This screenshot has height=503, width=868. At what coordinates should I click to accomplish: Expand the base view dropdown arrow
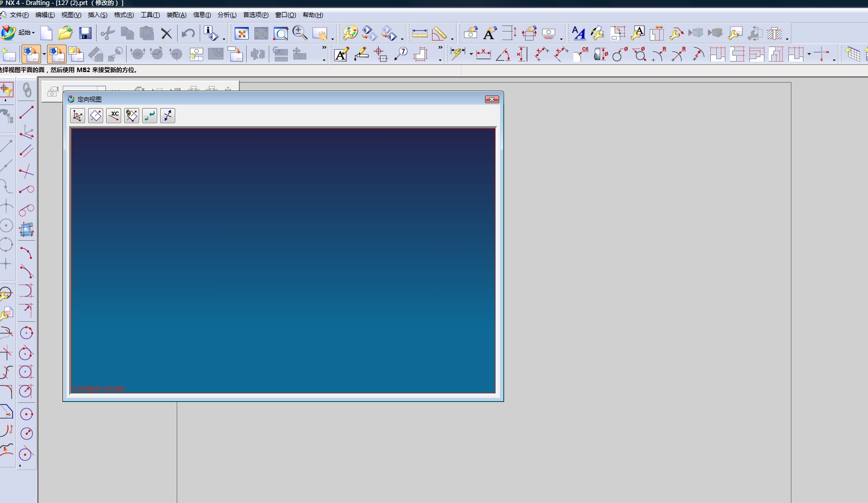(x=44, y=54)
